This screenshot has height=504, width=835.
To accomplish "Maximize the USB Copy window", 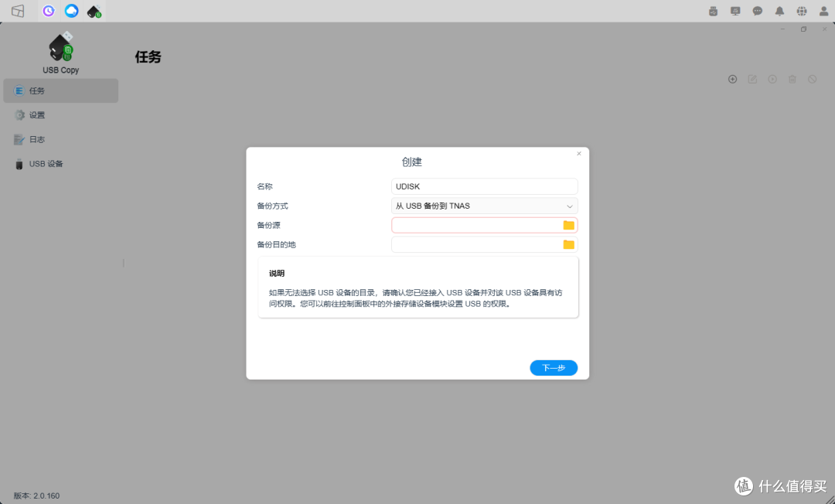I will tap(803, 29).
